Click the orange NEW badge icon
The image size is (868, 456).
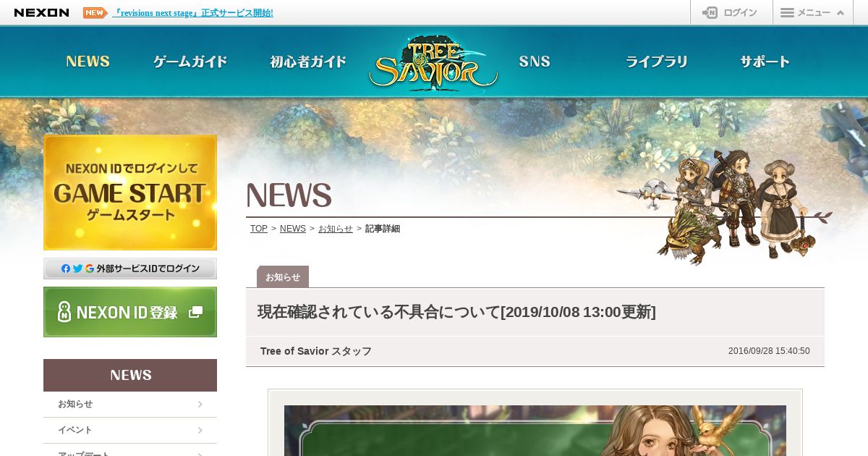(95, 13)
